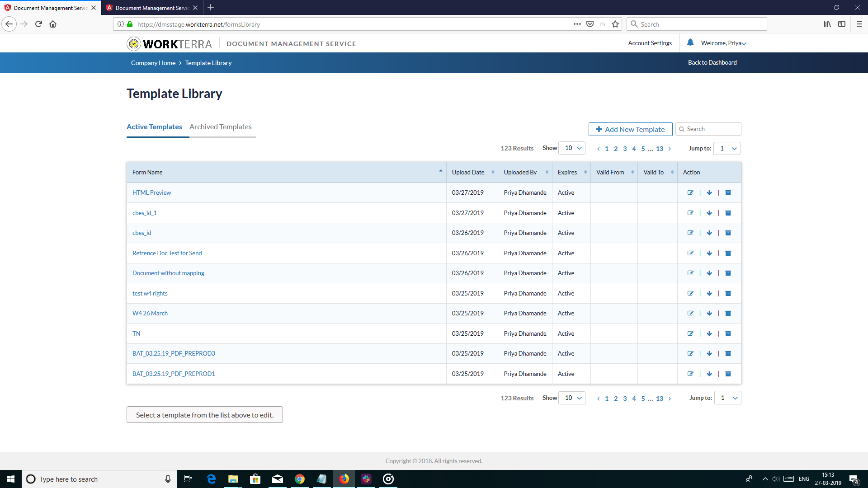Click edit icon for HTML Preview row
Screen dimensions: 868x488
click(x=690, y=192)
